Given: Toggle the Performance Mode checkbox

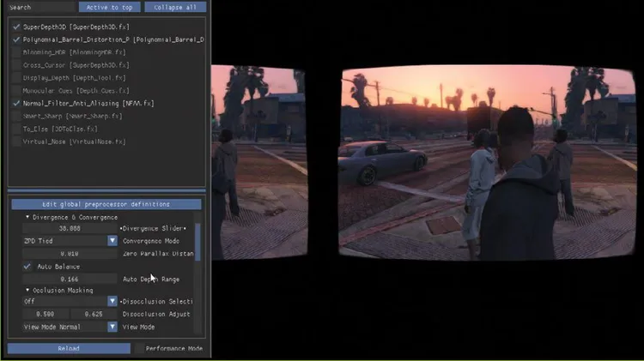Looking at the screenshot, I should [x=140, y=348].
